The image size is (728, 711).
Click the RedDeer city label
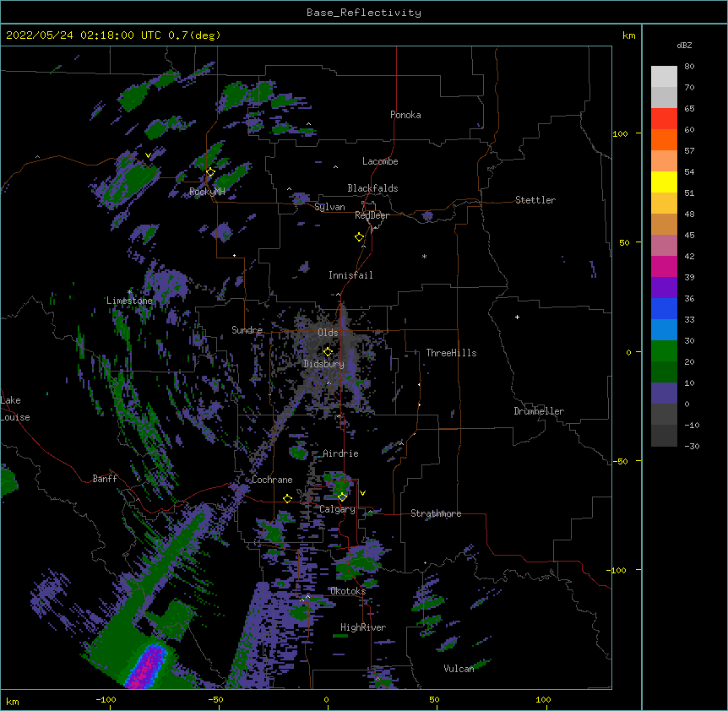(x=372, y=215)
